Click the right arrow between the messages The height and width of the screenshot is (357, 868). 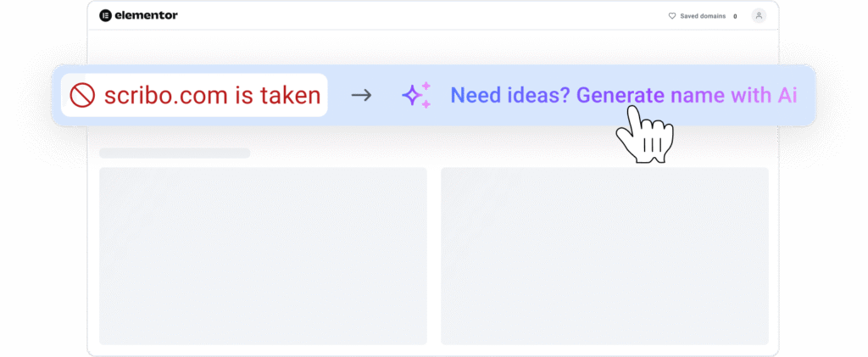click(x=361, y=95)
